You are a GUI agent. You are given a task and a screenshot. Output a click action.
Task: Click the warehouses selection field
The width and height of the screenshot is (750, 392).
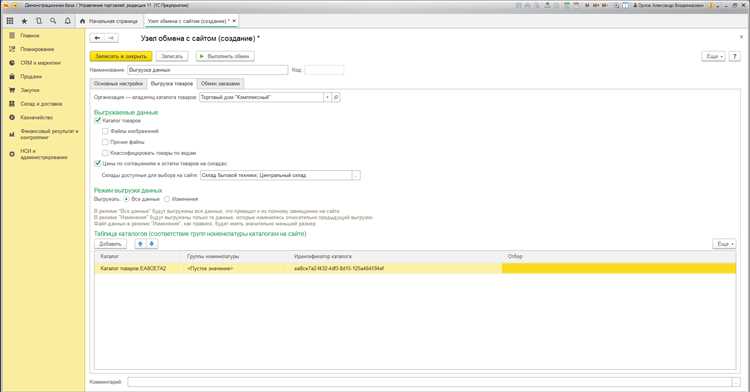click(x=276, y=175)
